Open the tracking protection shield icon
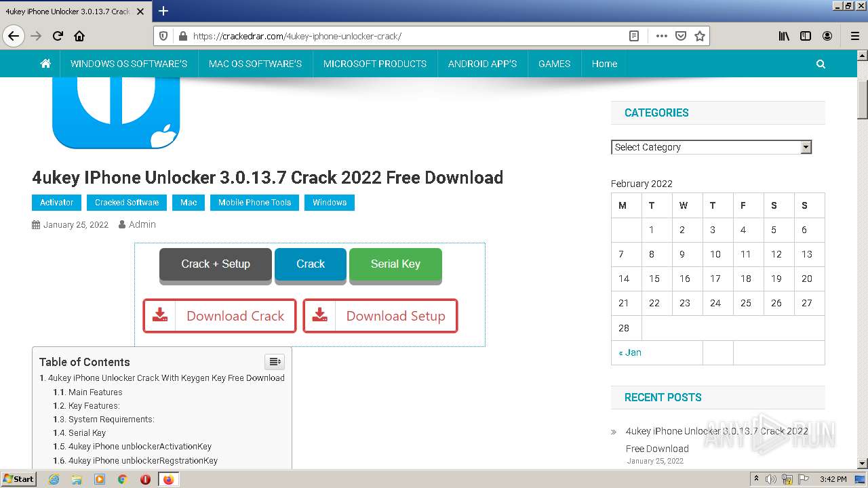 point(163,36)
